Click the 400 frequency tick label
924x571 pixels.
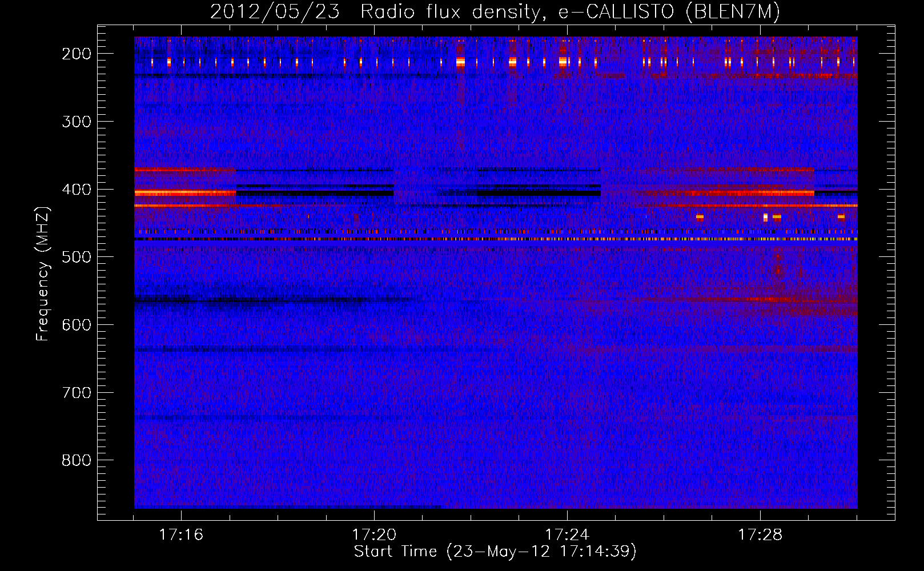pyautogui.click(x=77, y=190)
